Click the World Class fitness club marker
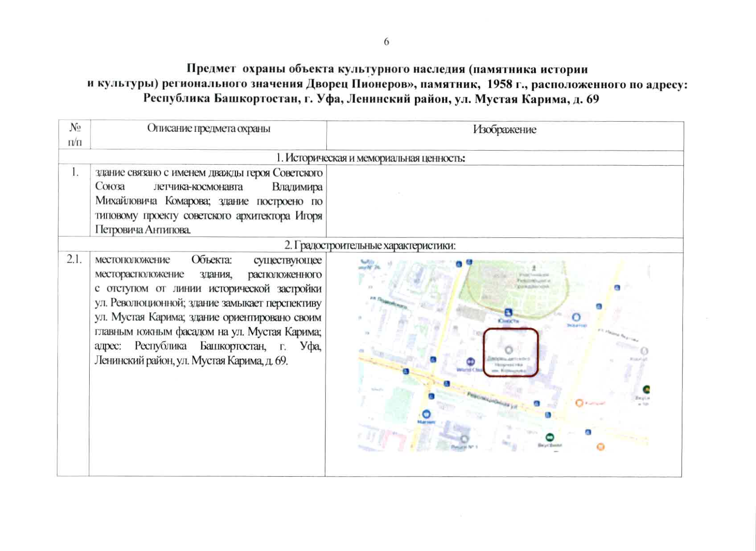Screen dimensions: 756x551 [x=471, y=361]
